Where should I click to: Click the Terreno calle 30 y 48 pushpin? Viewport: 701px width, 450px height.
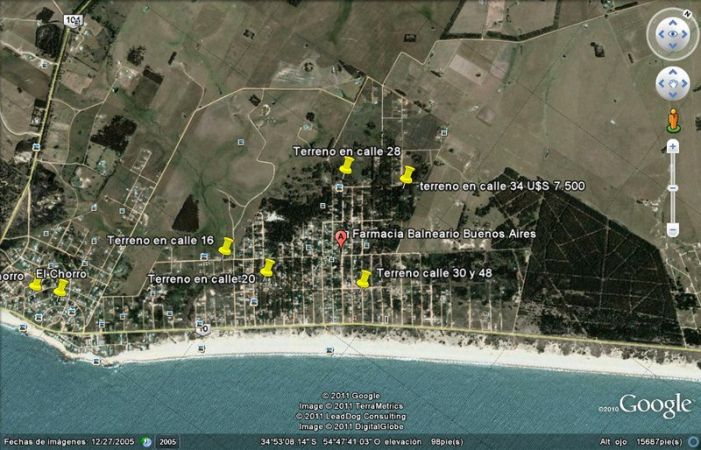click(x=364, y=278)
